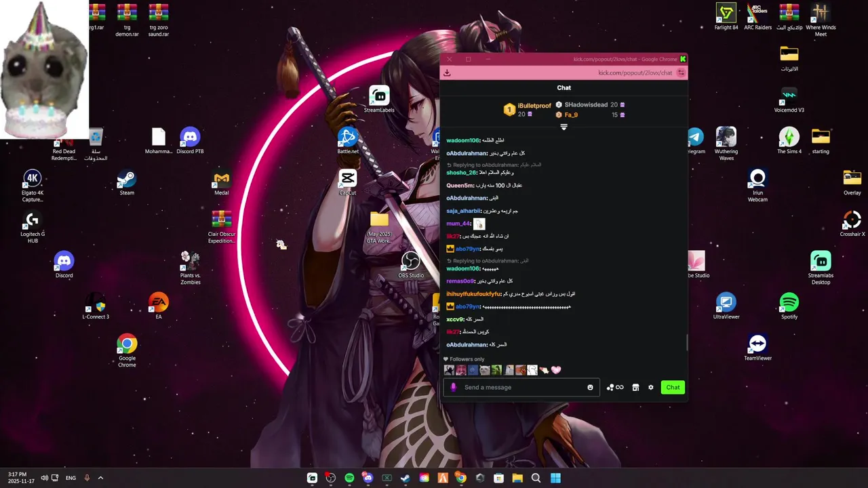Screen dimensions: 868x488
Task: Select the first emote in emote row
Action: tap(449, 370)
